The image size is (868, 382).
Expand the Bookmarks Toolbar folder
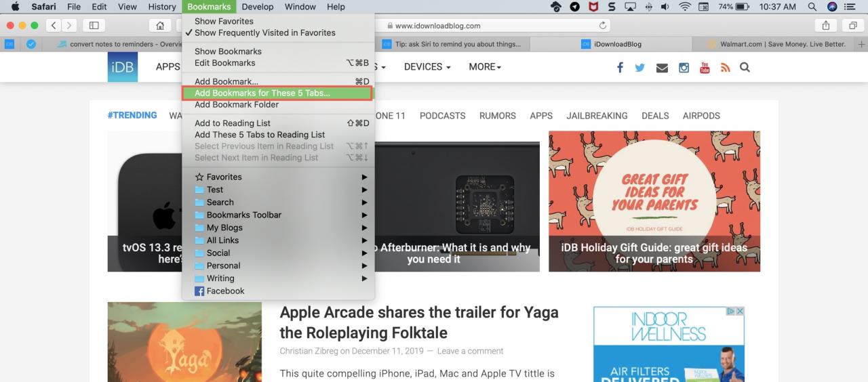coord(278,215)
